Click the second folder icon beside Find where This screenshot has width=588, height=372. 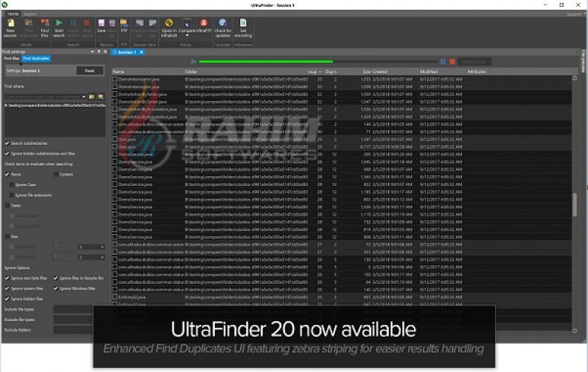101,97
